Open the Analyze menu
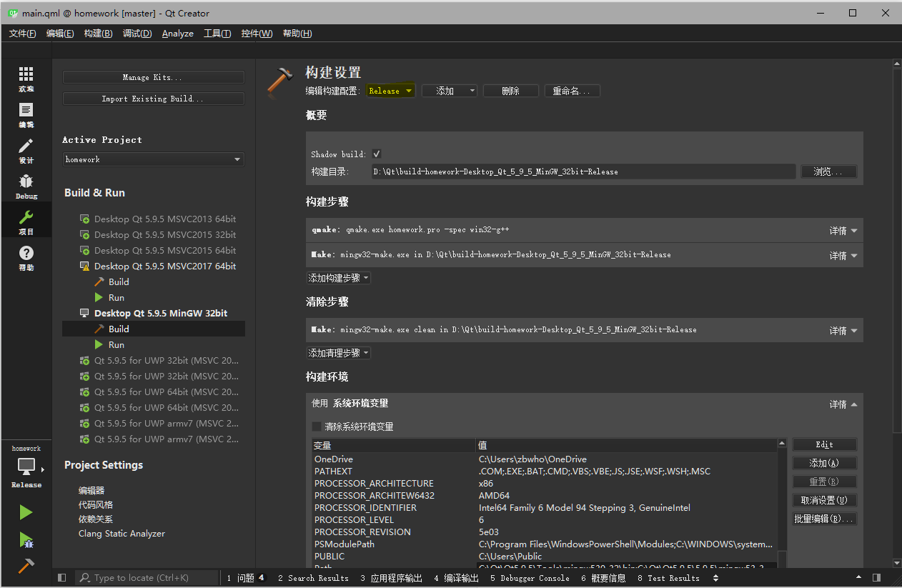902x588 pixels. [x=177, y=34]
